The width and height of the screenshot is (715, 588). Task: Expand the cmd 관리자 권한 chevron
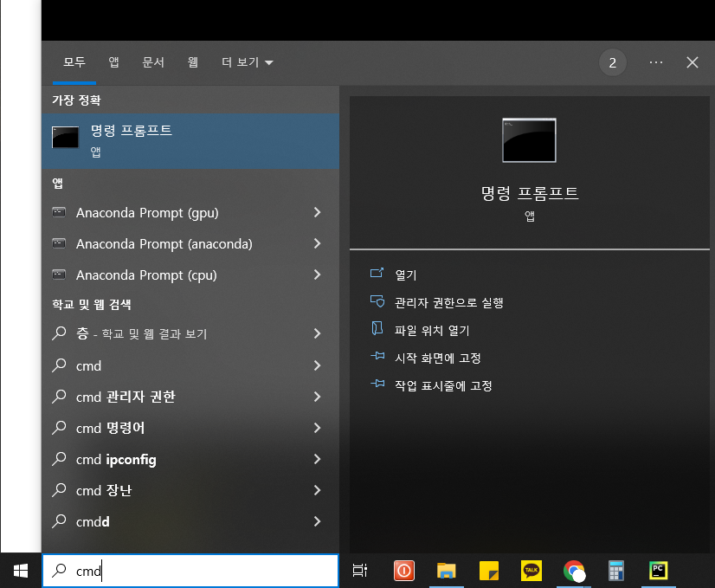(x=318, y=397)
